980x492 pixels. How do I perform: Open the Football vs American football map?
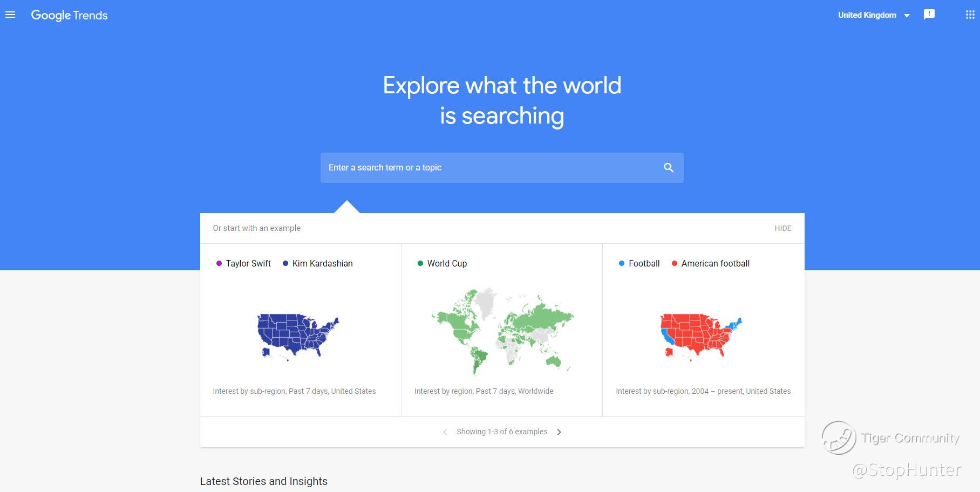702,337
